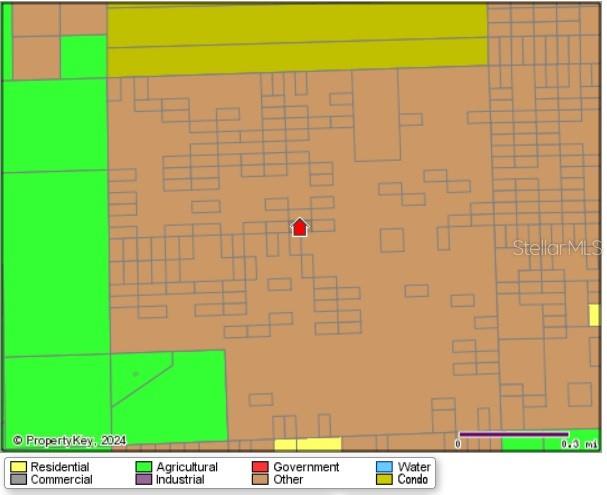607x495 pixels.
Task: Click the gray Commercial legend swatch
Action: [18, 480]
